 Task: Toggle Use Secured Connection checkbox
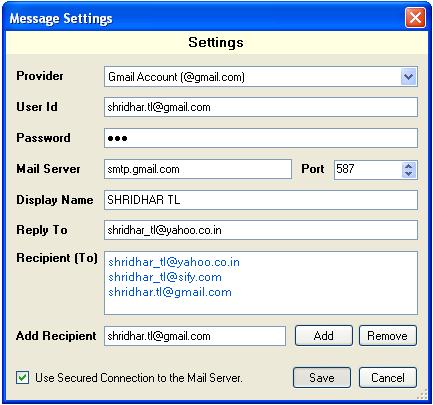click(23, 378)
